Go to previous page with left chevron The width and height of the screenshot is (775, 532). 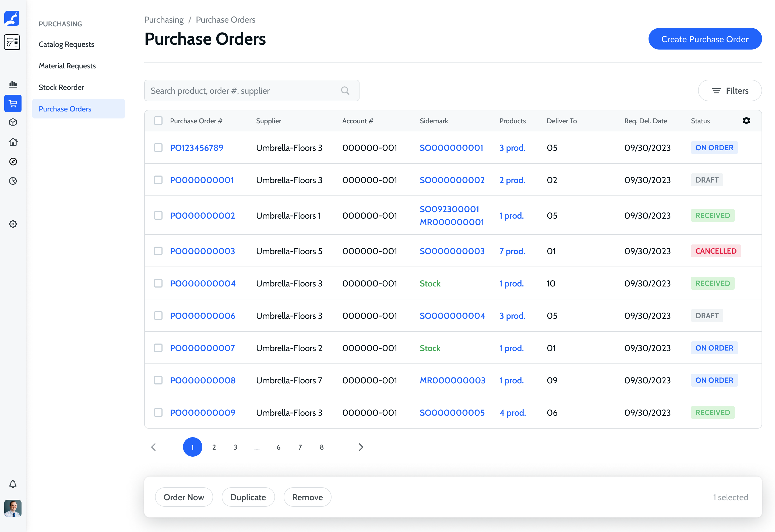pos(154,447)
